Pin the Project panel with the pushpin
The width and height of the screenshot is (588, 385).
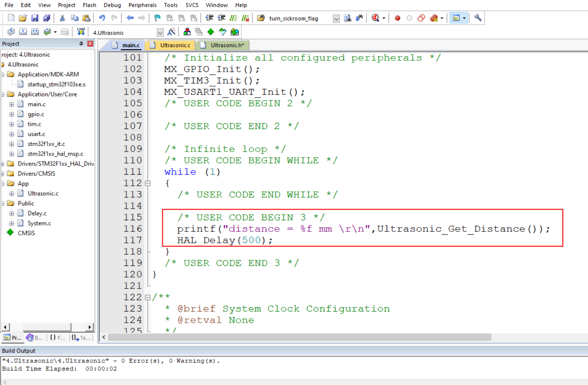tap(81, 44)
